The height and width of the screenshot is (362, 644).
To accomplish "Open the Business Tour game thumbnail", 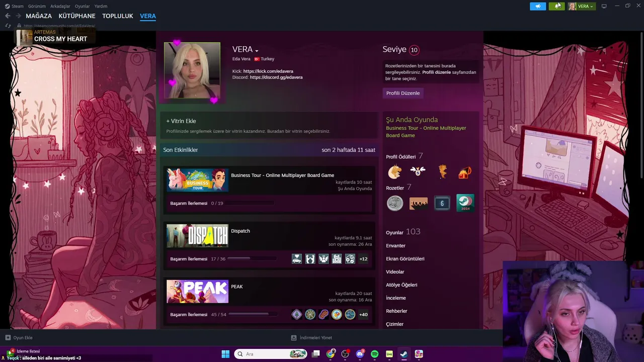I will tap(197, 180).
